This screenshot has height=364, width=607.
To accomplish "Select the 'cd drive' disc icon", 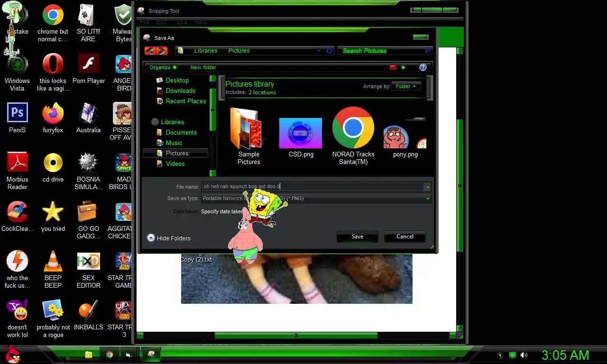I will (x=53, y=167).
